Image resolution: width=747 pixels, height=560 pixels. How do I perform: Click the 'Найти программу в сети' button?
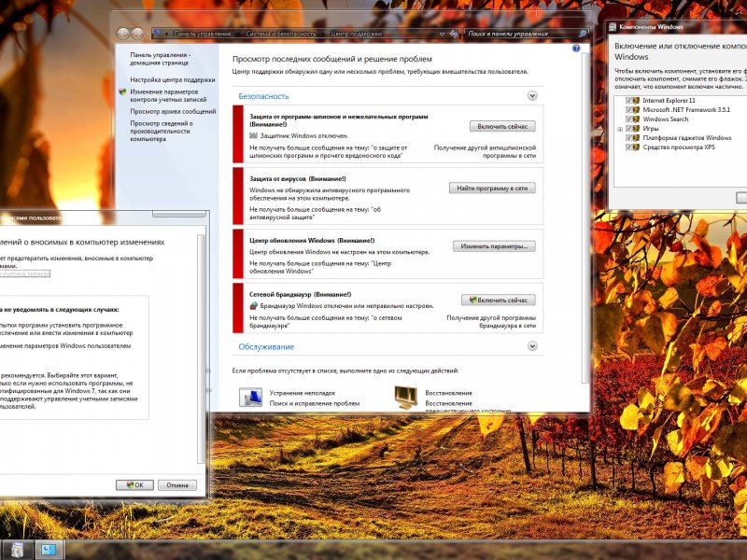point(492,189)
